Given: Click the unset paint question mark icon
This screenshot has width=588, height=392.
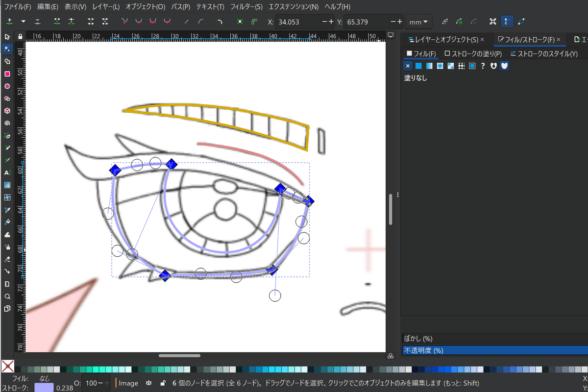Looking at the screenshot, I should [x=483, y=66].
